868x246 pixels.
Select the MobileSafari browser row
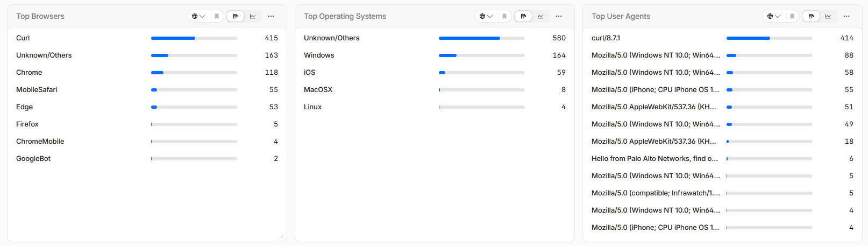pyautogui.click(x=147, y=90)
